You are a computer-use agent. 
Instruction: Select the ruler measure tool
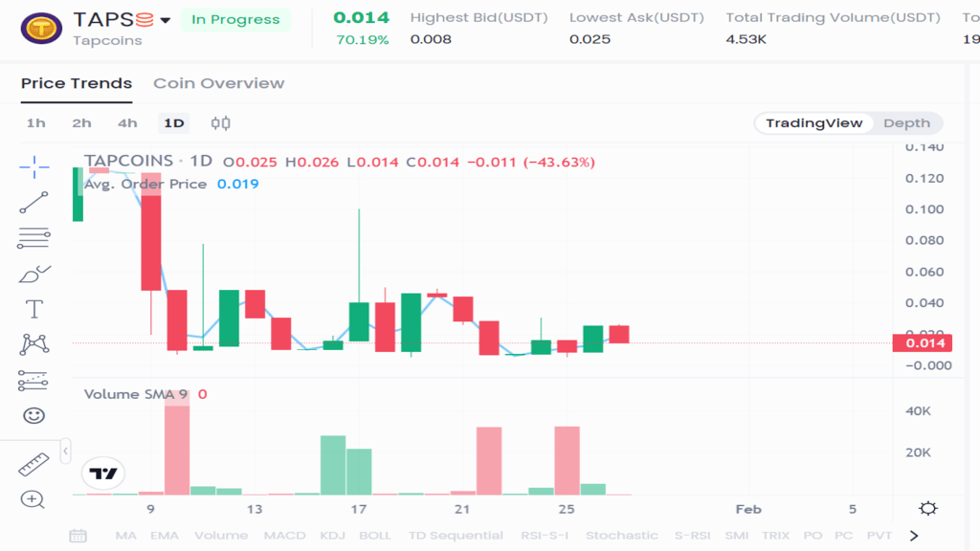[33, 464]
